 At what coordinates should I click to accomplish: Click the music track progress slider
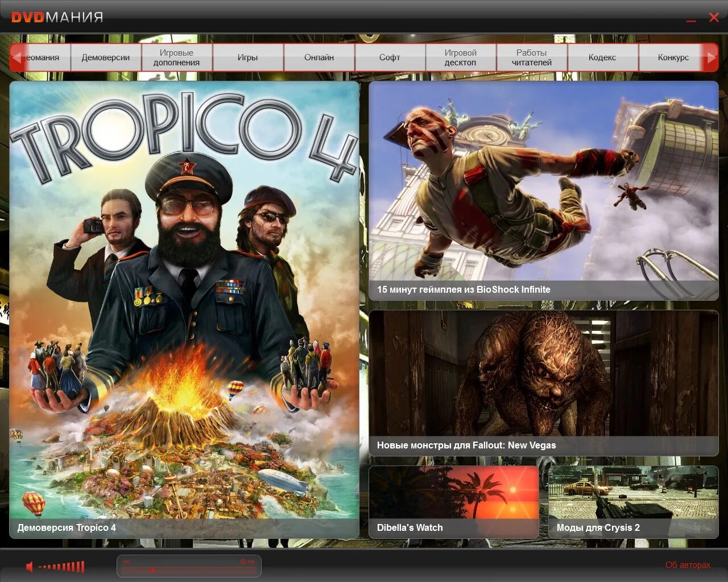coord(189,569)
